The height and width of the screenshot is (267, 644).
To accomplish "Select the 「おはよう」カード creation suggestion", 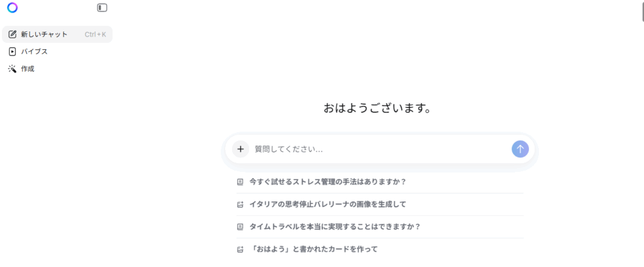I will tap(313, 249).
